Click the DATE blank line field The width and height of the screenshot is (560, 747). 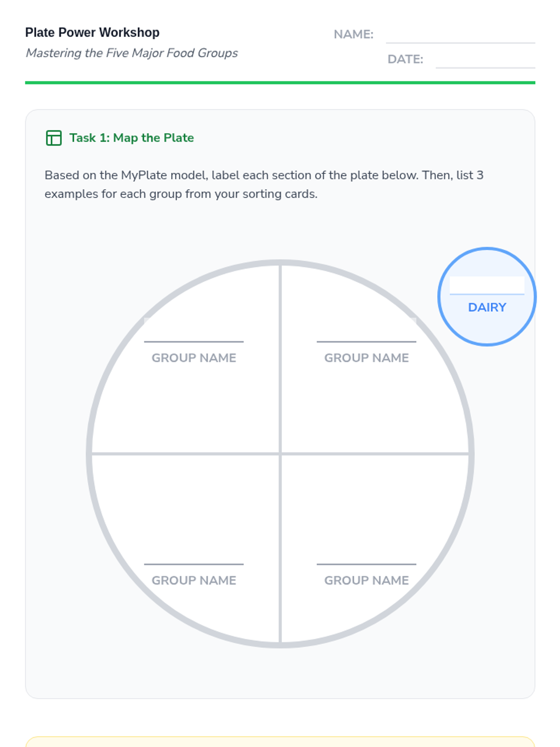click(485, 61)
